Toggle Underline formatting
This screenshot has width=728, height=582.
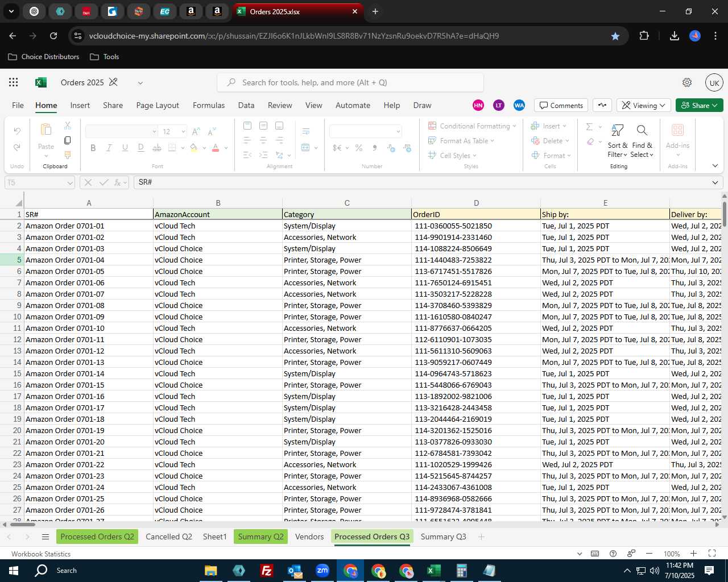pyautogui.click(x=125, y=148)
